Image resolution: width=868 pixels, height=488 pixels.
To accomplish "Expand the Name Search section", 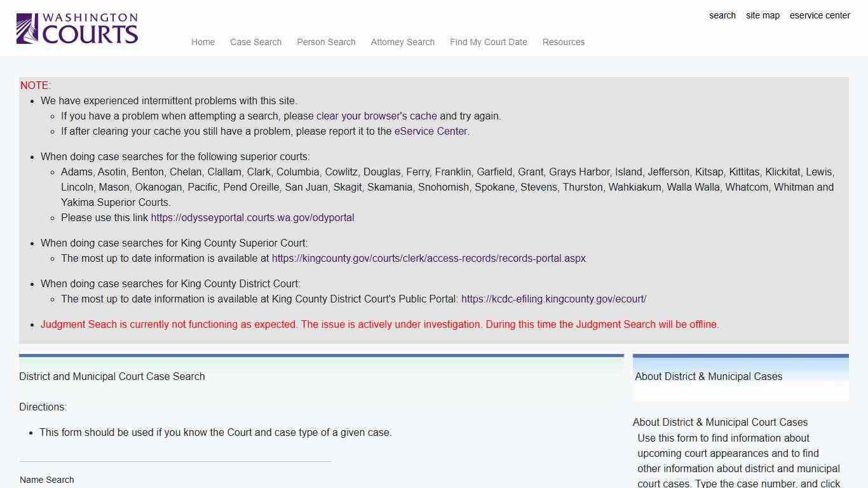I will pyautogui.click(x=47, y=480).
